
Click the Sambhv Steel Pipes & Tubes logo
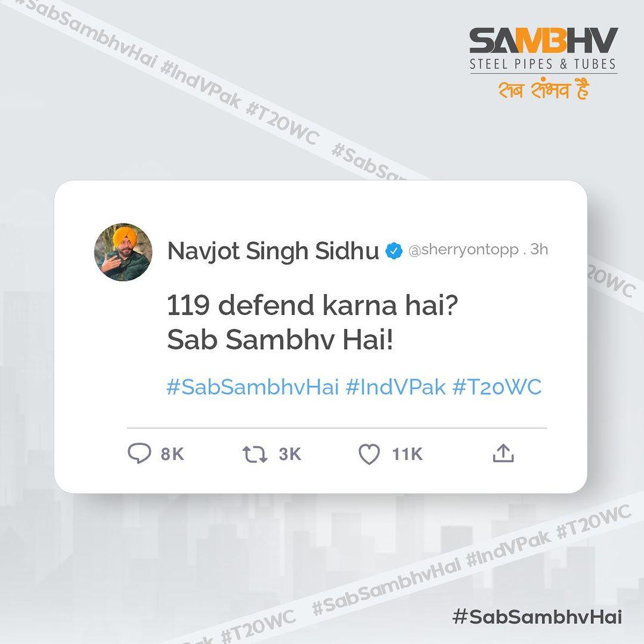[543, 49]
